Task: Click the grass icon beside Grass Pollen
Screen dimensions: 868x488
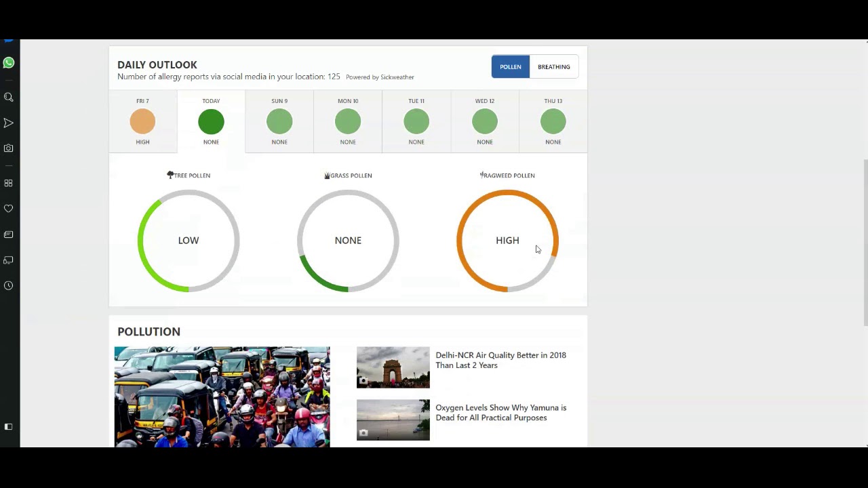Action: coord(327,176)
